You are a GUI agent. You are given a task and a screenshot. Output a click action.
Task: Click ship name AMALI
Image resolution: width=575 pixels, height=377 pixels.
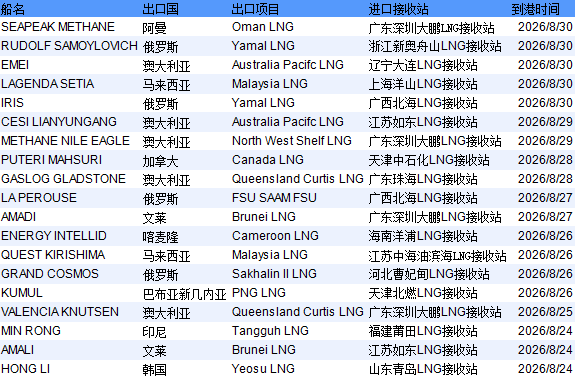point(18,350)
